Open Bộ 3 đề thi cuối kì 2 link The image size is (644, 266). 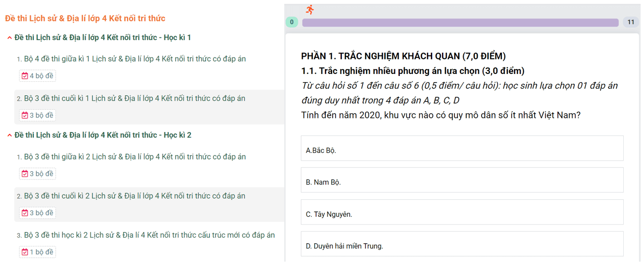click(x=134, y=196)
